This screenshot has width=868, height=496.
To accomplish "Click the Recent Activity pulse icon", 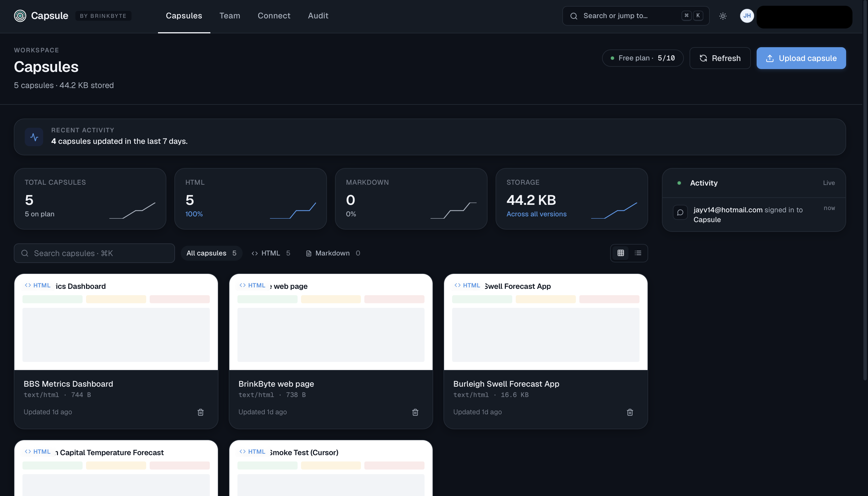I will point(34,137).
